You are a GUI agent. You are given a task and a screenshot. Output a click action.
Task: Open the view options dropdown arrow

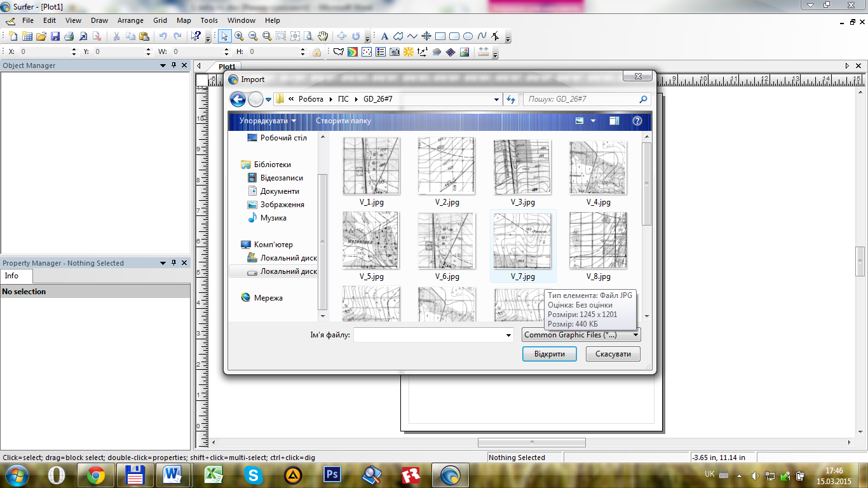(x=593, y=121)
